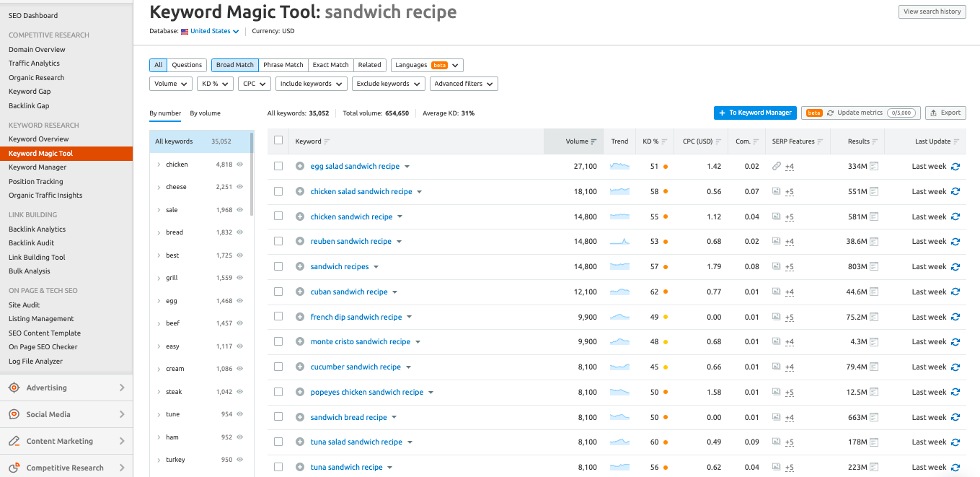Open SERP results icon for chicken sandwich recipe

point(873,216)
